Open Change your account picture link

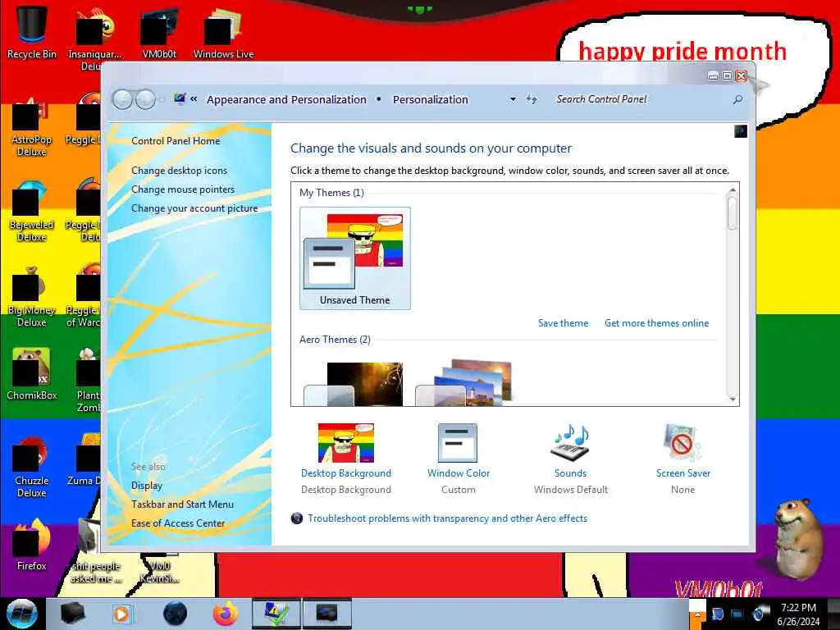click(194, 208)
